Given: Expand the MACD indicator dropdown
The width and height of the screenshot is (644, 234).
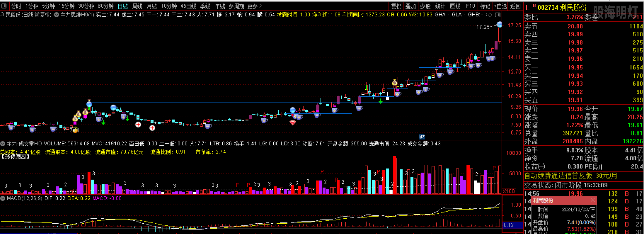Looking at the screenshot, I should pos(3,198).
